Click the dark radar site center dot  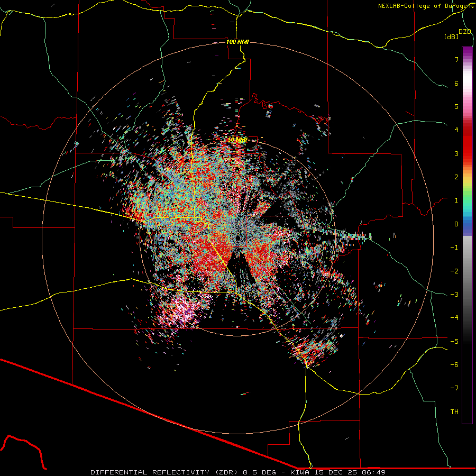(x=239, y=237)
